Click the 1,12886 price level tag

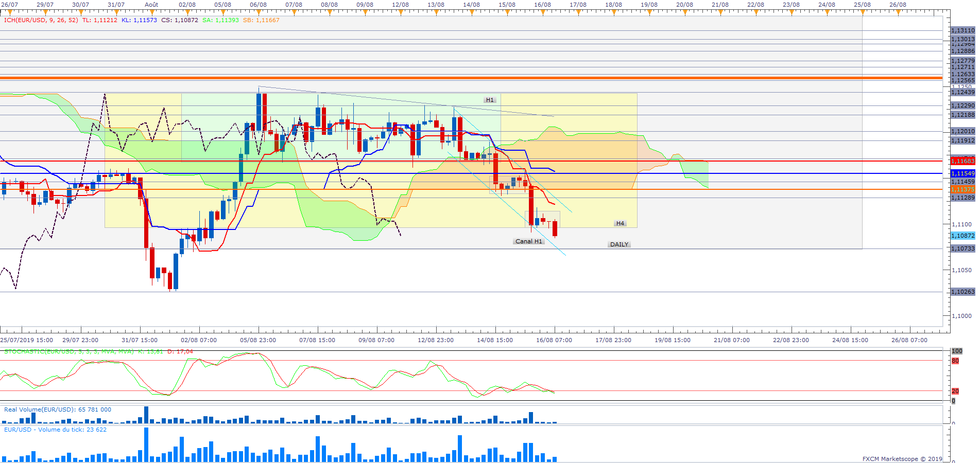tap(962, 51)
